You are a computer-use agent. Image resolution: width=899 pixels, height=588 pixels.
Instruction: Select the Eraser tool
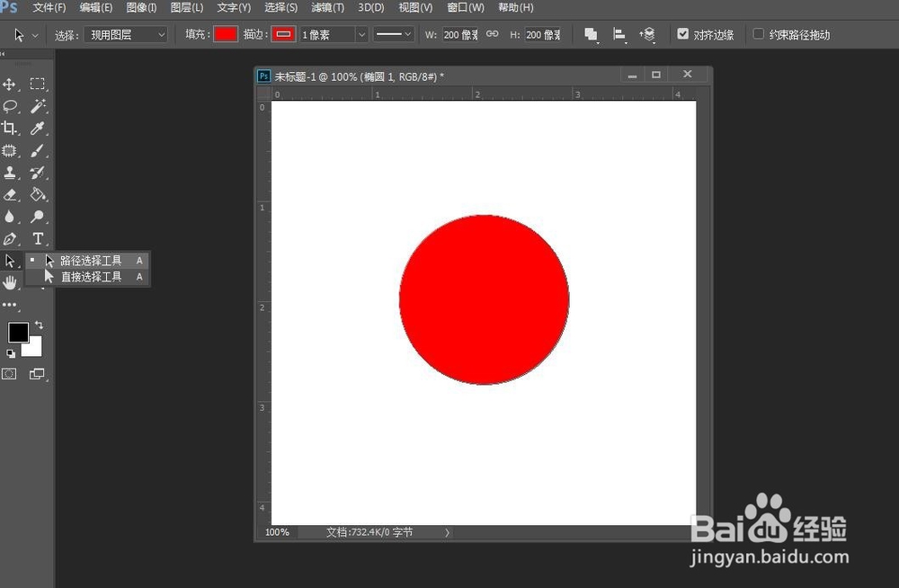click(9, 194)
